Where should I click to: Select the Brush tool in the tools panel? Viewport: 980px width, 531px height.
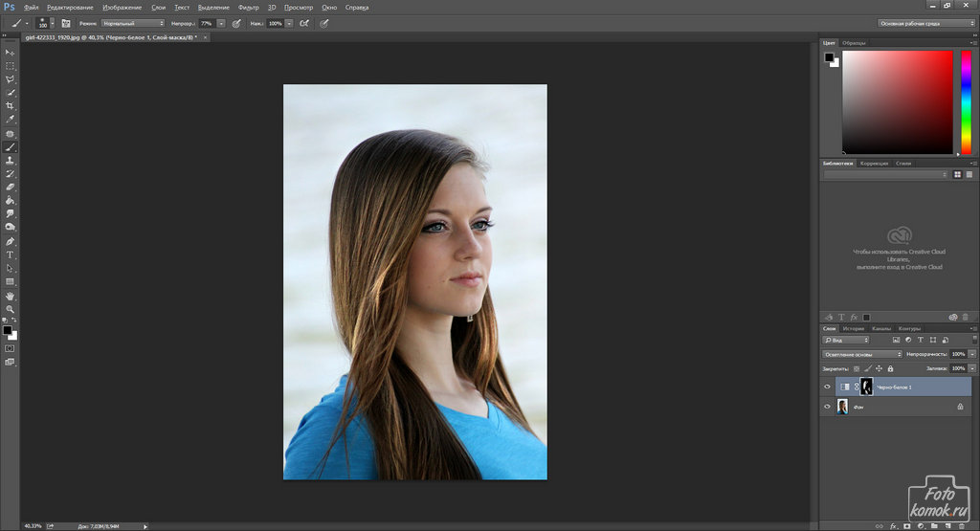click(10, 147)
